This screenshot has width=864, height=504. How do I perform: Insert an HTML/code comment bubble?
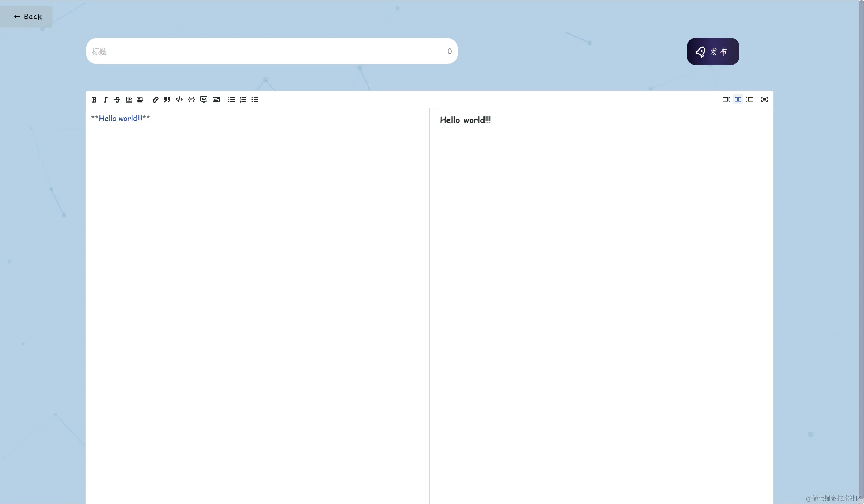[204, 100]
